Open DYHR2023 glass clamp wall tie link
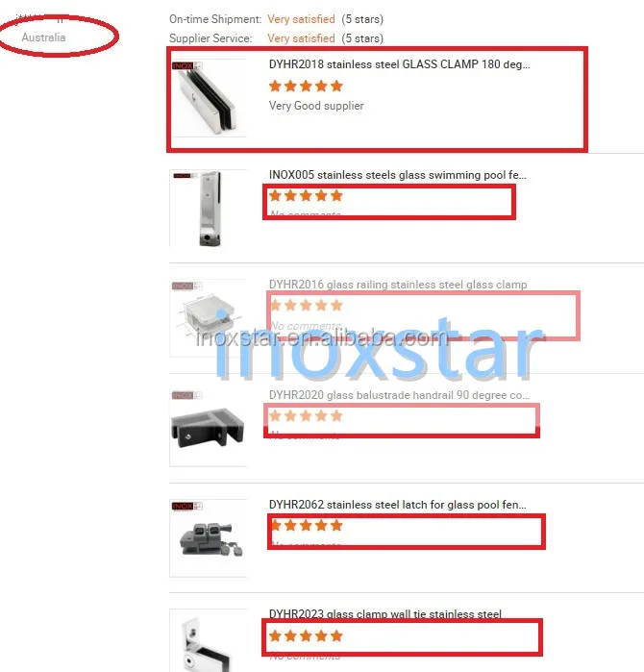 384,613
